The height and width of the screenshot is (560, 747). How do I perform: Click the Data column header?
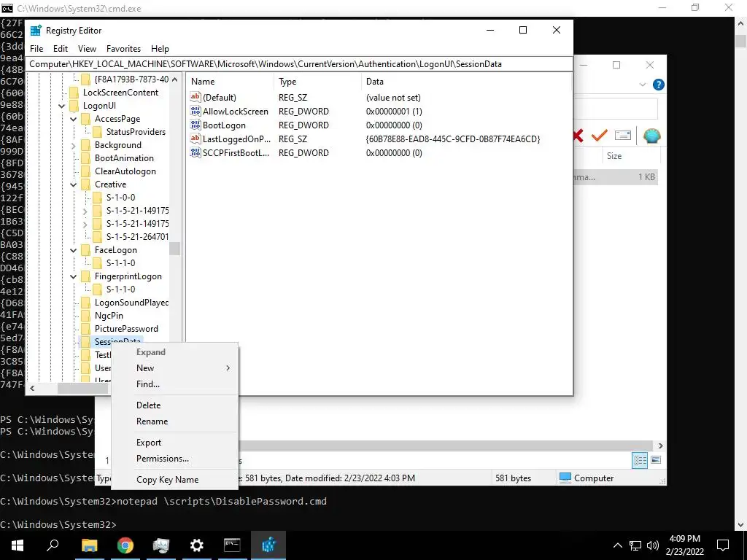click(x=467, y=82)
